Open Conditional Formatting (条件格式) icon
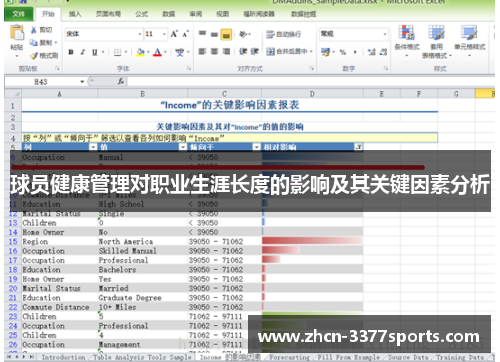This screenshot has height=362, width=500. (406, 33)
